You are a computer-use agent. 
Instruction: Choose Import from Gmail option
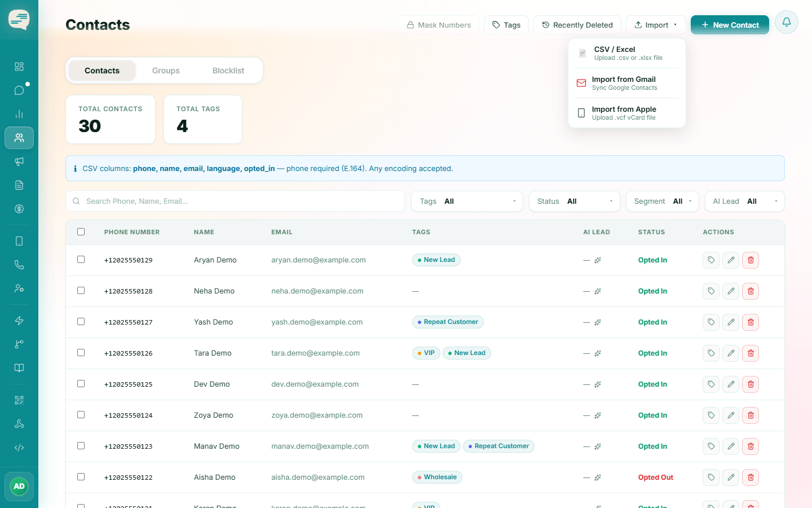pos(627,83)
